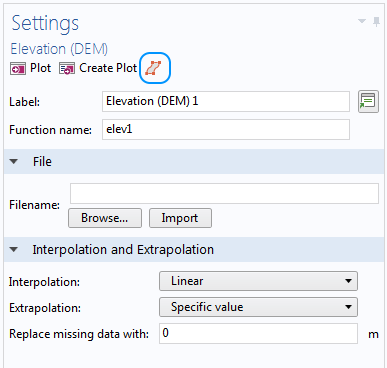
Task: Open the Extrapolation dropdown showing Specific value
Action: pyautogui.click(x=258, y=307)
